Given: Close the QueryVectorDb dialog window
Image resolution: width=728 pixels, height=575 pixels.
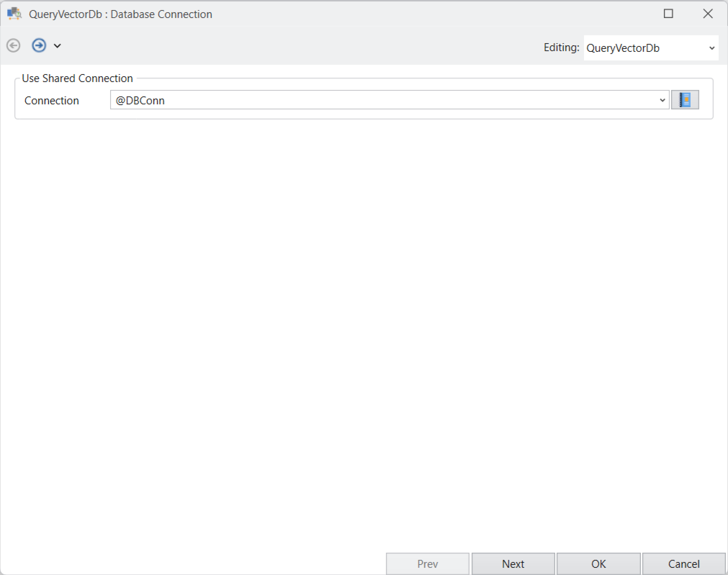Looking at the screenshot, I should (x=708, y=14).
